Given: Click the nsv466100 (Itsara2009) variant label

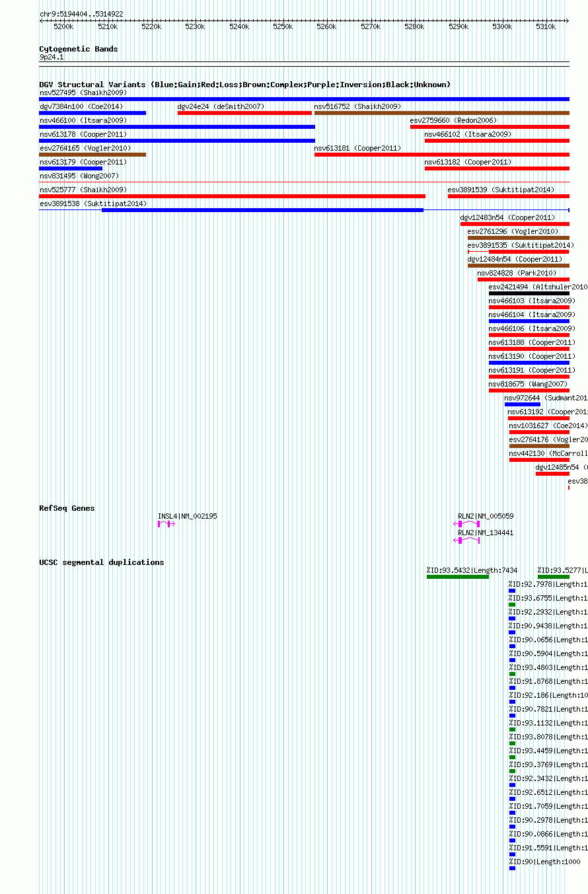Looking at the screenshot, I should tap(83, 120).
